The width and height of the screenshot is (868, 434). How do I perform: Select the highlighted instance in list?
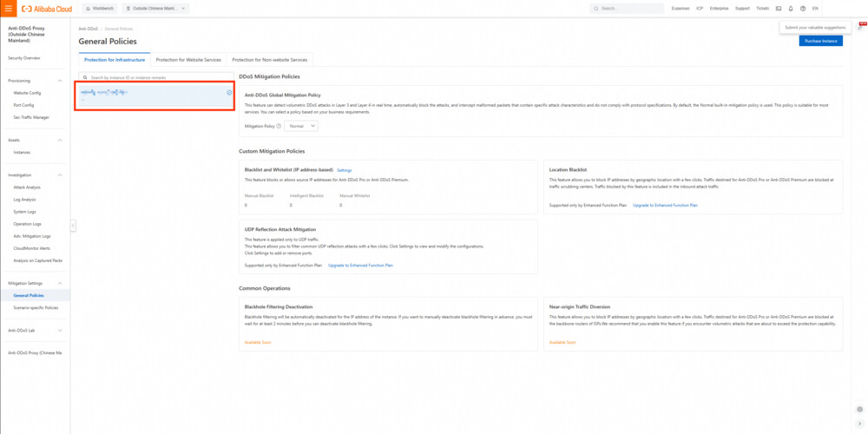point(155,95)
